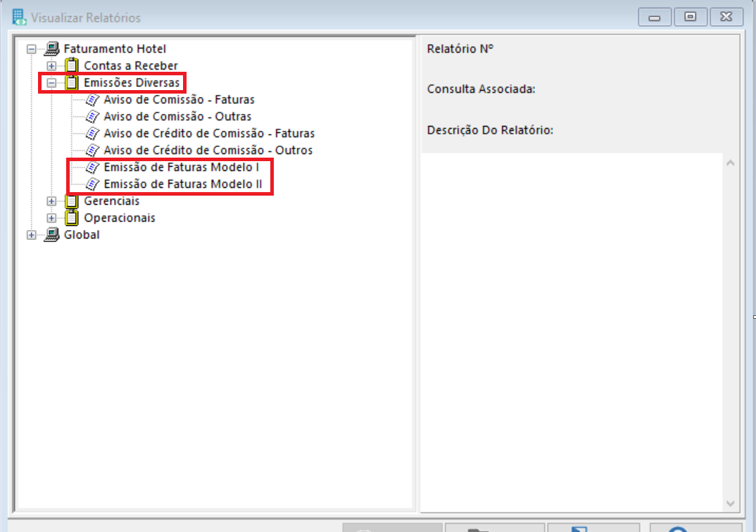Click report icon for Aviso de Crédito de Comissão - Faturas
Viewport: 756px width, 532px height.
(x=92, y=134)
